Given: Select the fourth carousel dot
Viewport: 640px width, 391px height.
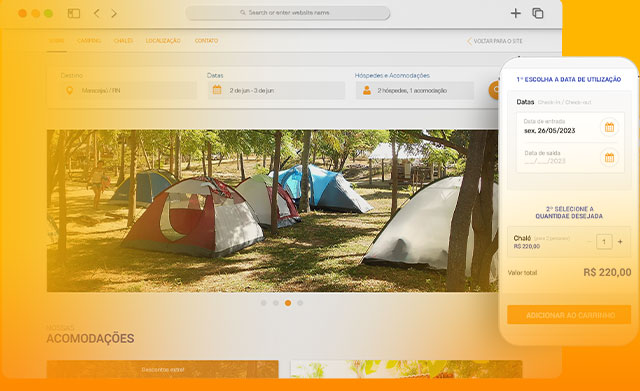Looking at the screenshot, I should point(300,303).
